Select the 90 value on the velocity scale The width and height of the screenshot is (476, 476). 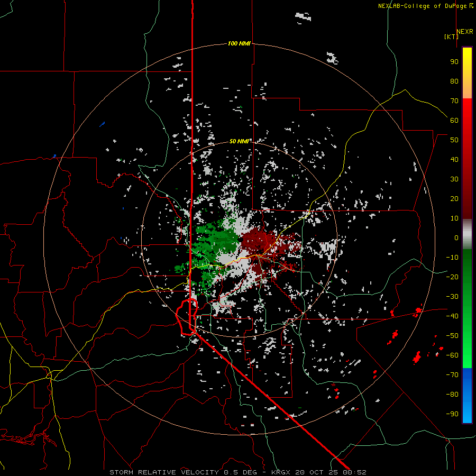pos(454,62)
